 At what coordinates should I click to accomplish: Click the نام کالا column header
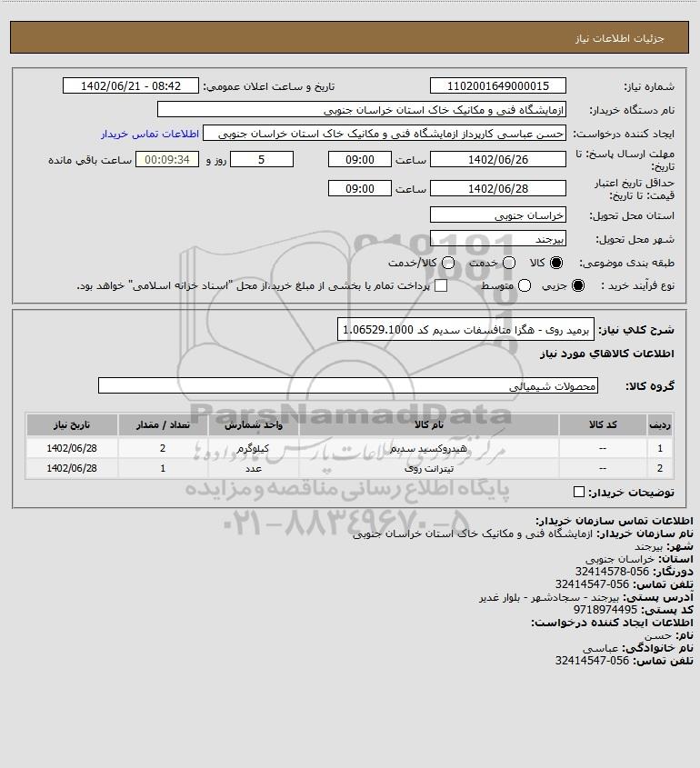(x=428, y=424)
